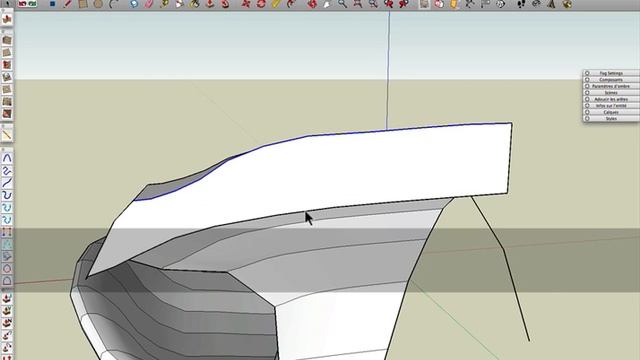Click the red four-arrow Move tool

pos(246,4)
